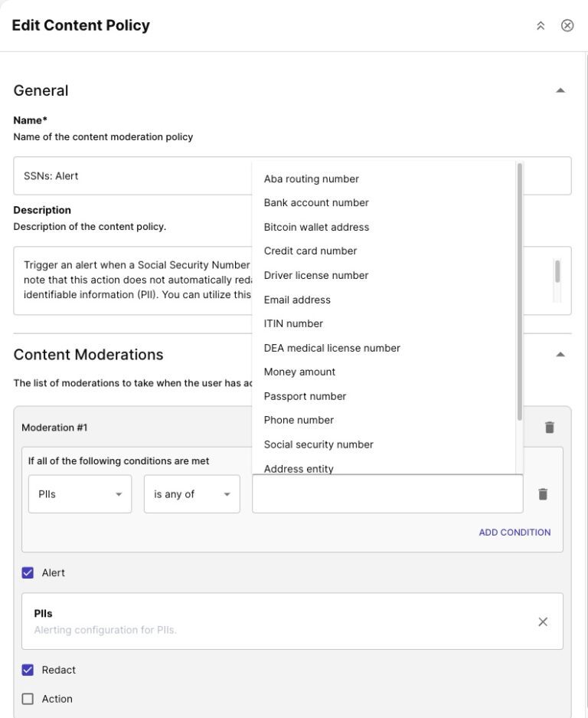588x718 pixels.
Task: Choose Credit card number option
Action: [x=310, y=251]
